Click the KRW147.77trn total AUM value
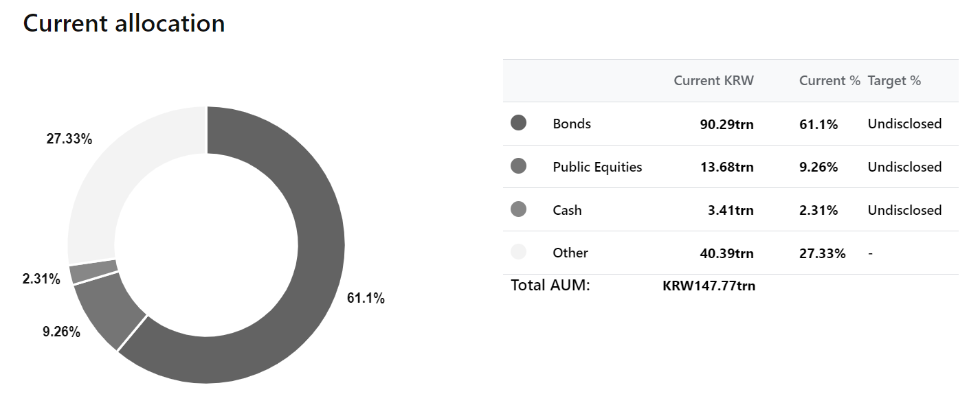The height and width of the screenshot is (416, 980). [709, 286]
